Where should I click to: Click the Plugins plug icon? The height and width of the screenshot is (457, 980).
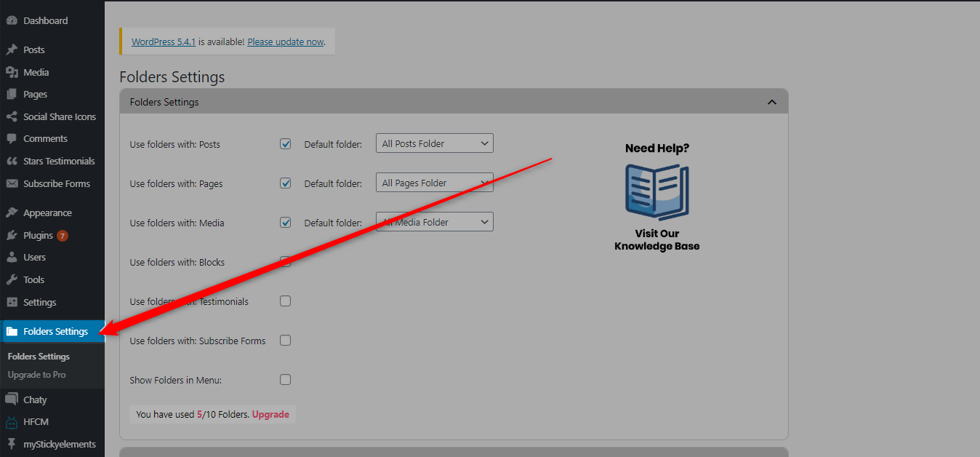click(x=12, y=235)
